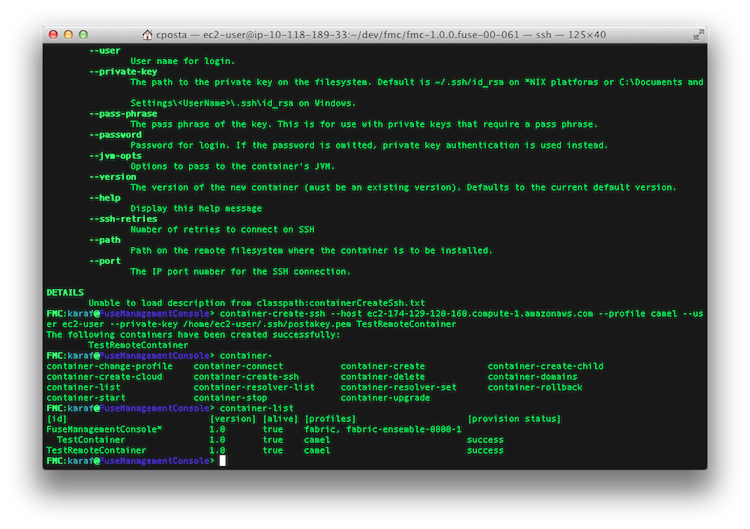Image resolution: width=750 pixels, height=529 pixels.
Task: Click 'TestRemoteContainer' in the container list table
Action: point(96,451)
